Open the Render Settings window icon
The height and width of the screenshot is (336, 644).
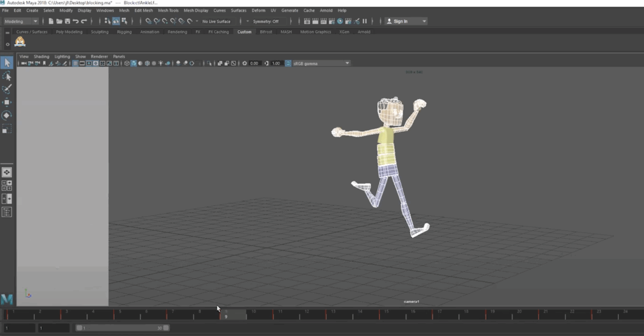[332, 21]
